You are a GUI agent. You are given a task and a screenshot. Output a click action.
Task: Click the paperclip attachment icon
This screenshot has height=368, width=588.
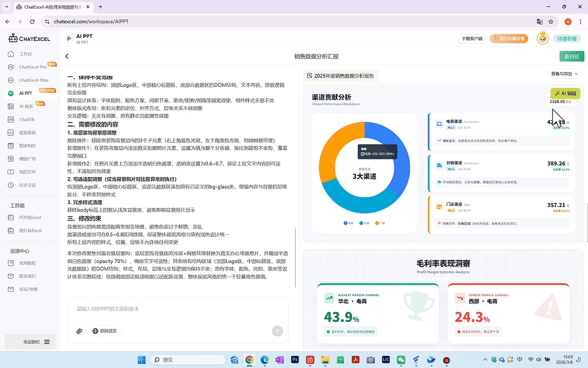coord(80,331)
